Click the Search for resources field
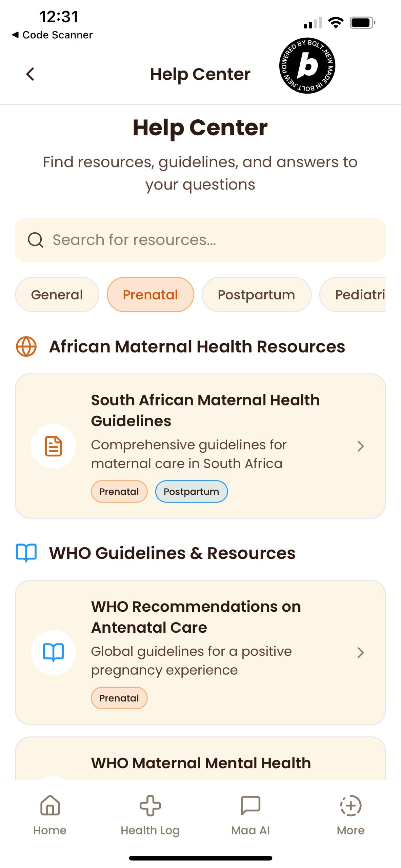401x868 pixels. (200, 240)
